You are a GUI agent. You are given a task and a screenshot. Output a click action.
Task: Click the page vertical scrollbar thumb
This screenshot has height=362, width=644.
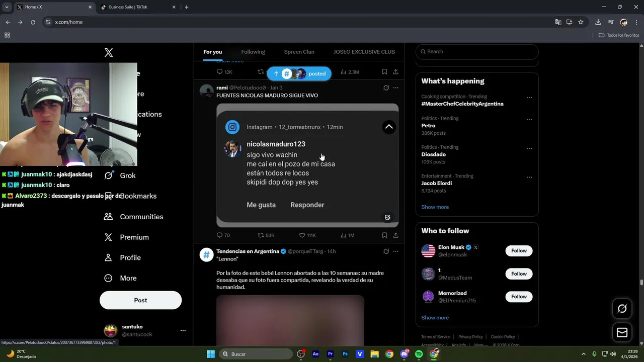click(x=641, y=283)
